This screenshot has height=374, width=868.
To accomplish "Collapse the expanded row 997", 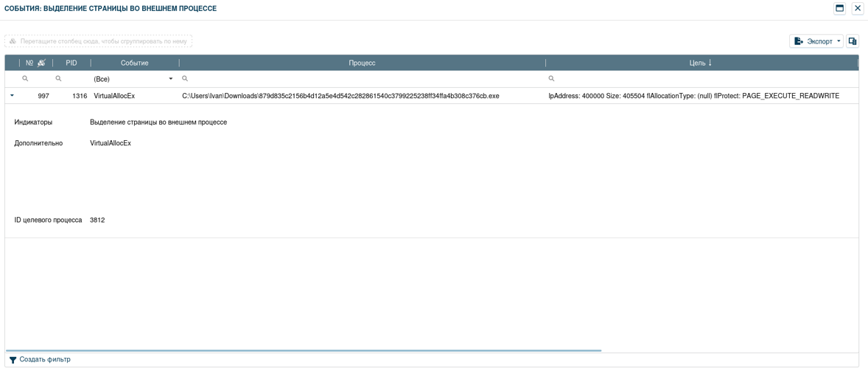I will coord(12,96).
